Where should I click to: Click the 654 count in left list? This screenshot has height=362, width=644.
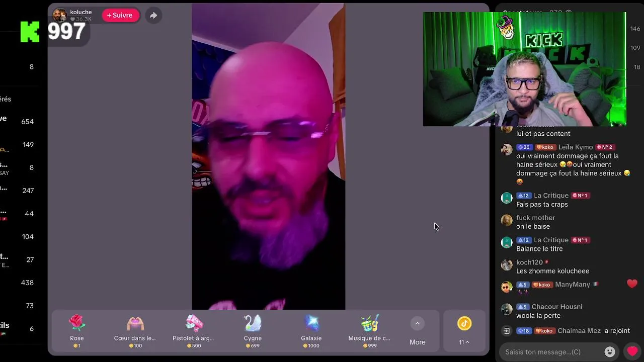pyautogui.click(x=28, y=122)
